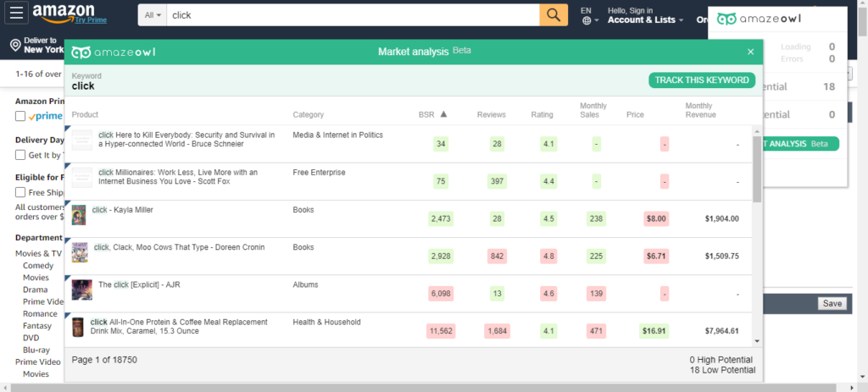Expand the All search category dropdown
Image resolution: width=868 pixels, height=392 pixels.
153,15
